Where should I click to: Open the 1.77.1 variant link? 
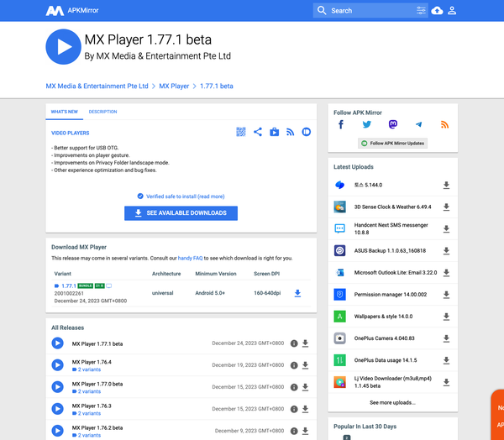(69, 285)
